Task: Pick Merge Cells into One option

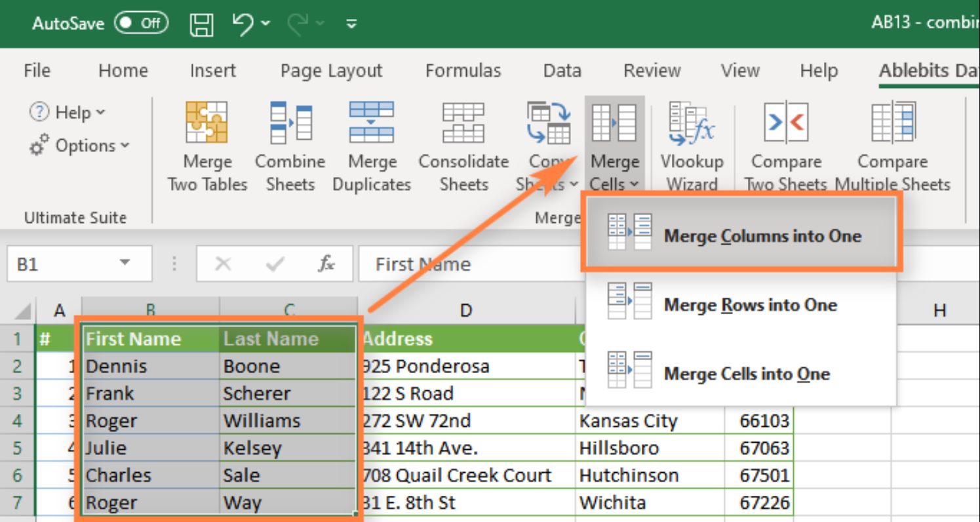Action: [747, 374]
